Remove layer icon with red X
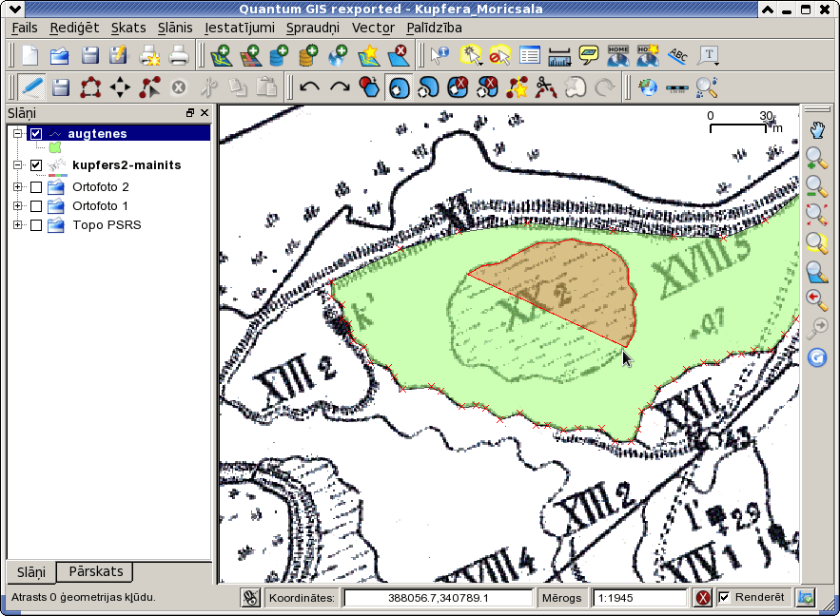The height and width of the screenshot is (616, 840). pyautogui.click(x=398, y=55)
